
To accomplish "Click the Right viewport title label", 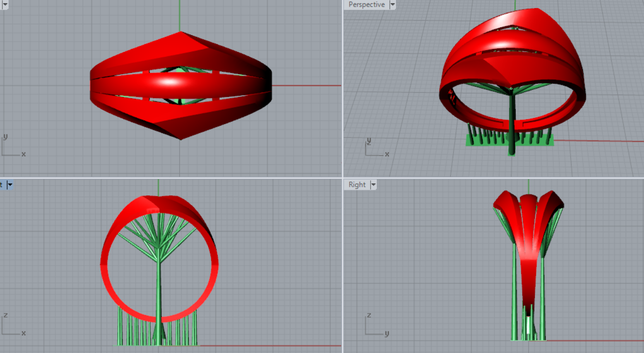I will (357, 185).
